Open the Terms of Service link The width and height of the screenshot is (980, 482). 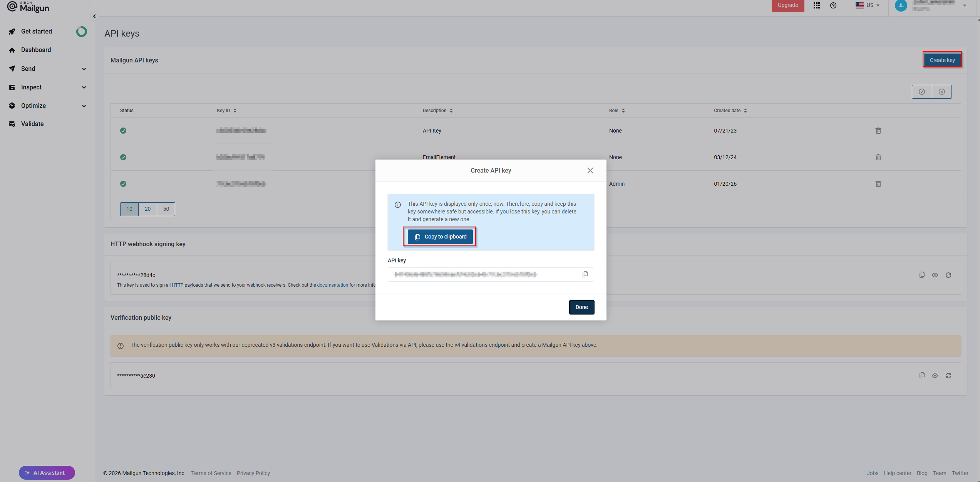pyautogui.click(x=211, y=473)
